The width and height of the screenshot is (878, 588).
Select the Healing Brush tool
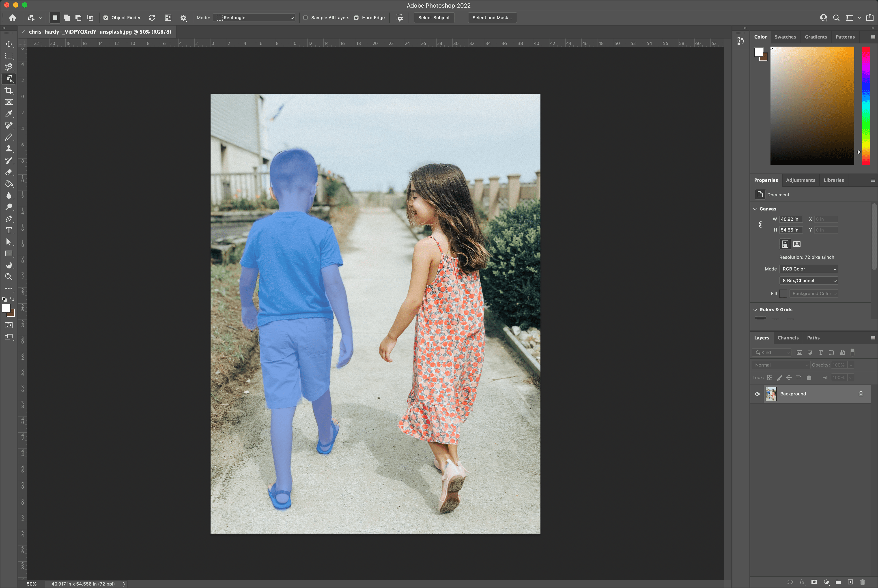9,125
